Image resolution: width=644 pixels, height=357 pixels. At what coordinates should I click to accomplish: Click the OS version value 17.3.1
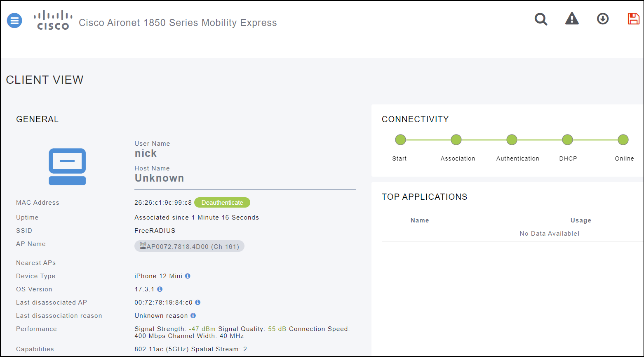(x=144, y=289)
